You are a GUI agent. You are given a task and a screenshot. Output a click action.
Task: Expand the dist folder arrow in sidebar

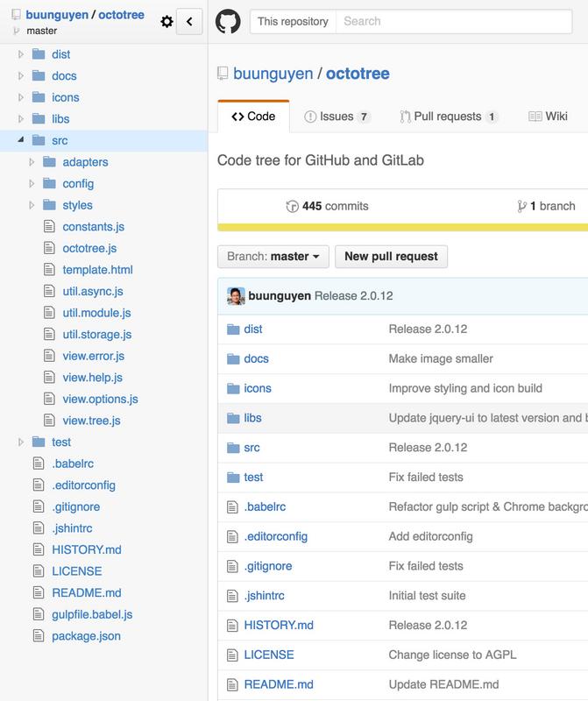coord(20,54)
